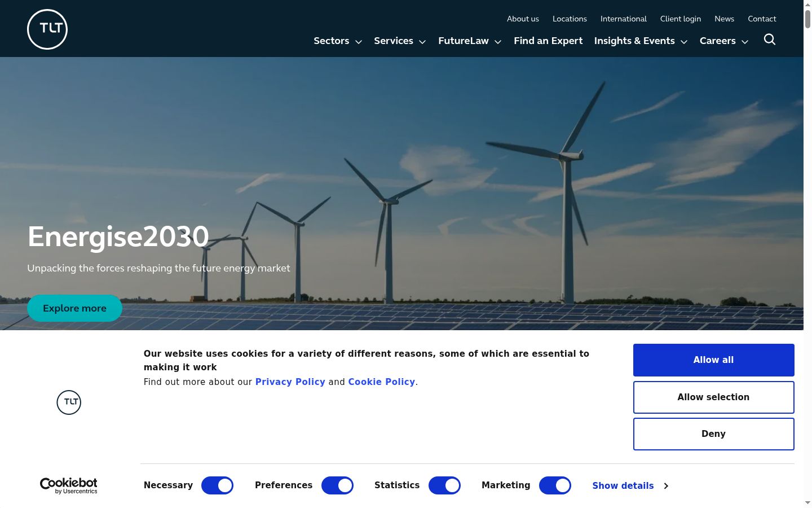812x508 pixels.
Task: Go to Locations page
Action: [x=570, y=19]
